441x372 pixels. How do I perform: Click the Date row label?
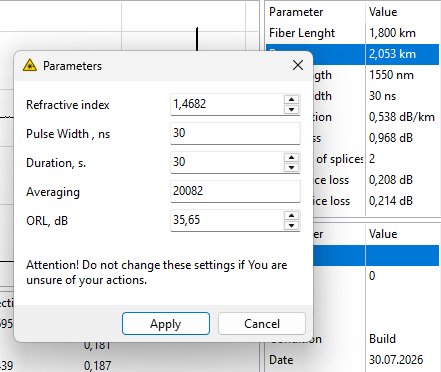281,360
